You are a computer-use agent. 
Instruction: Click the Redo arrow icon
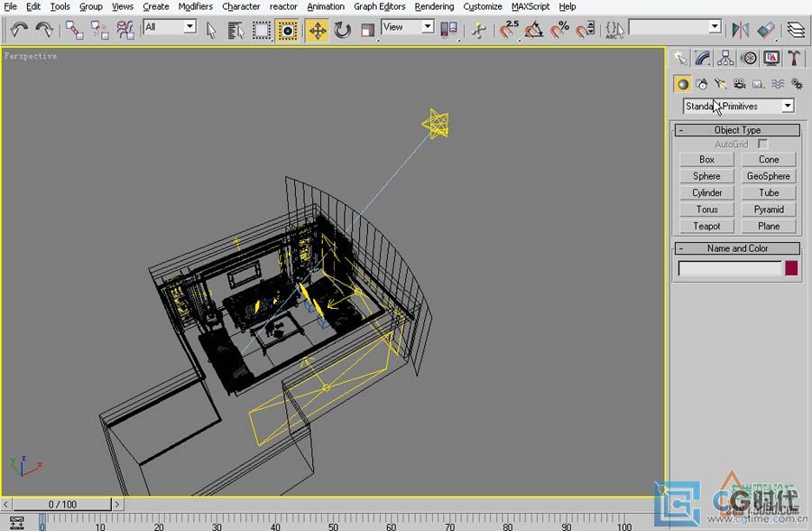(44, 30)
